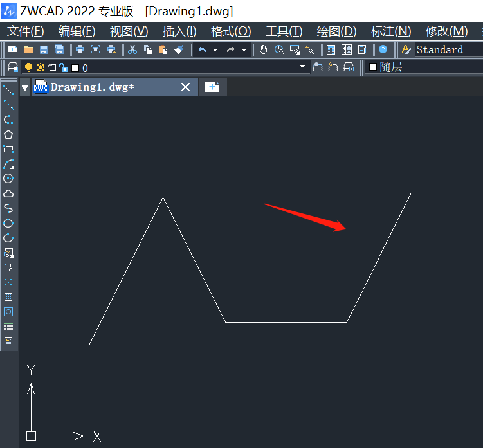Screen dimensions: 483x448
Task: Click the Layer Previous icon
Action: point(333,67)
